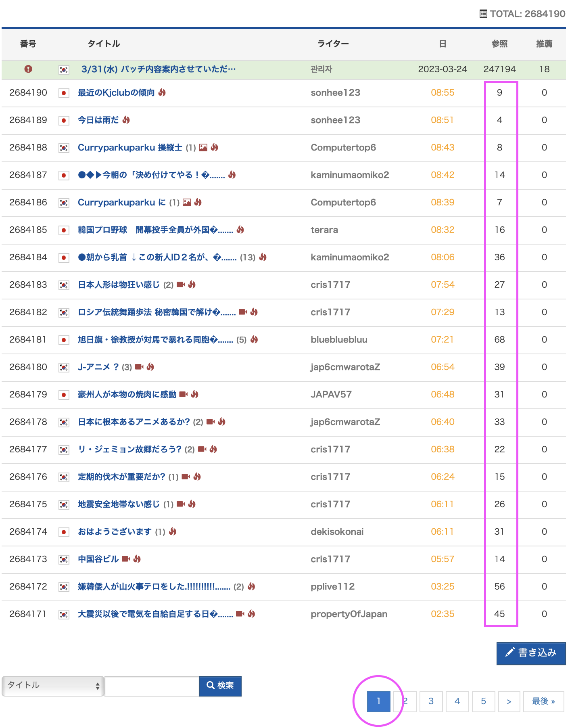Click the Korea flag icon beside post 2684188
The width and height of the screenshot is (572, 728).
pos(64,148)
